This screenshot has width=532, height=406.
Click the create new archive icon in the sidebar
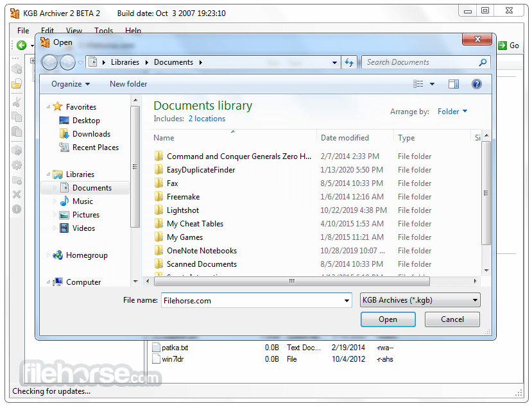click(x=17, y=69)
